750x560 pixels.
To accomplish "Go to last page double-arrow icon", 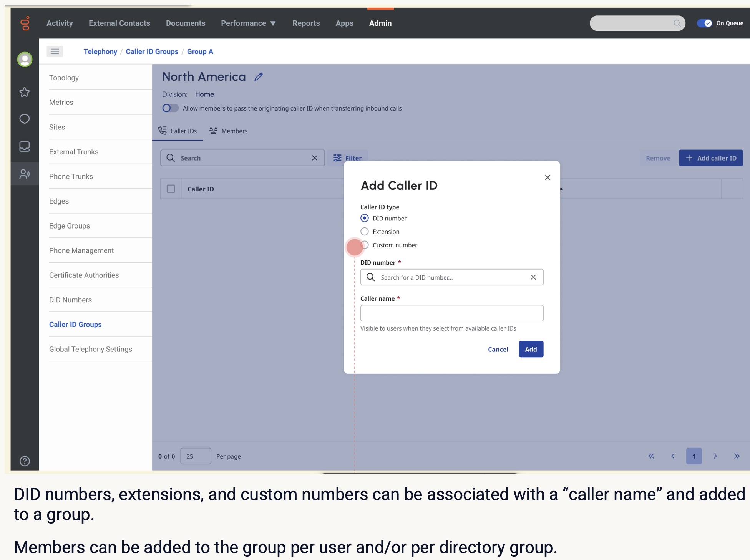I will (737, 456).
